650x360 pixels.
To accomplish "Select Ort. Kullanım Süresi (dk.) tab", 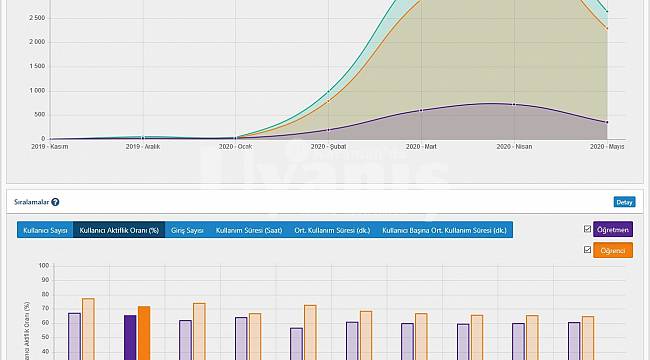I will [332, 230].
